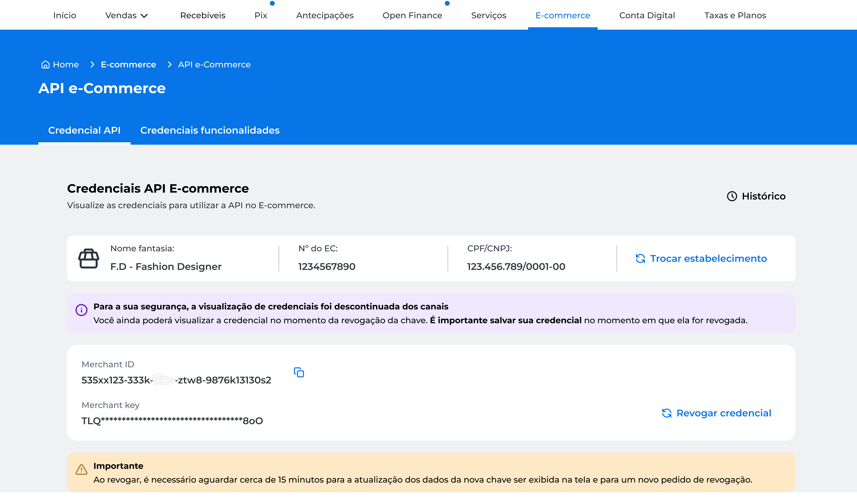Navigate to the Serviços menu item

(489, 15)
